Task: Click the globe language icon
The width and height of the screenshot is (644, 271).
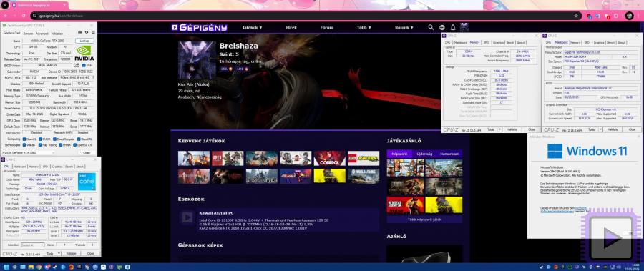Action: click(x=442, y=27)
